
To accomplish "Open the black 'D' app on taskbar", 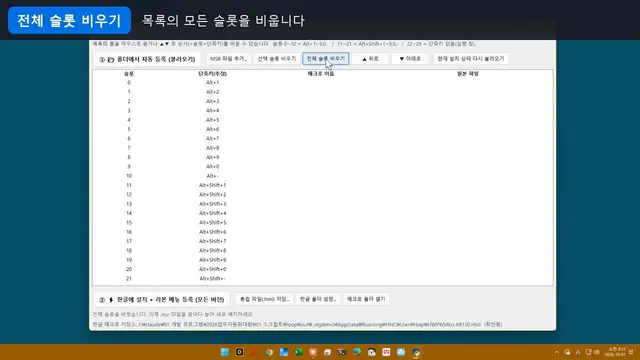I will coord(240,352).
